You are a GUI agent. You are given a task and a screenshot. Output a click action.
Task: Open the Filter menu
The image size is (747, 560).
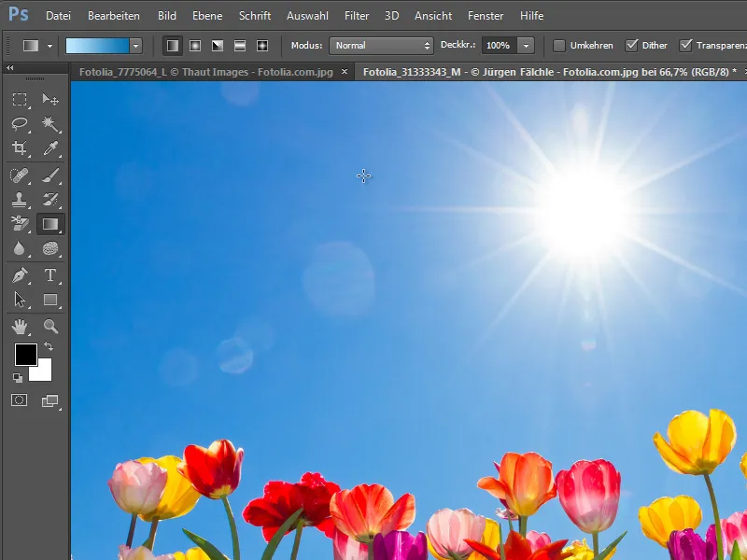click(x=357, y=16)
